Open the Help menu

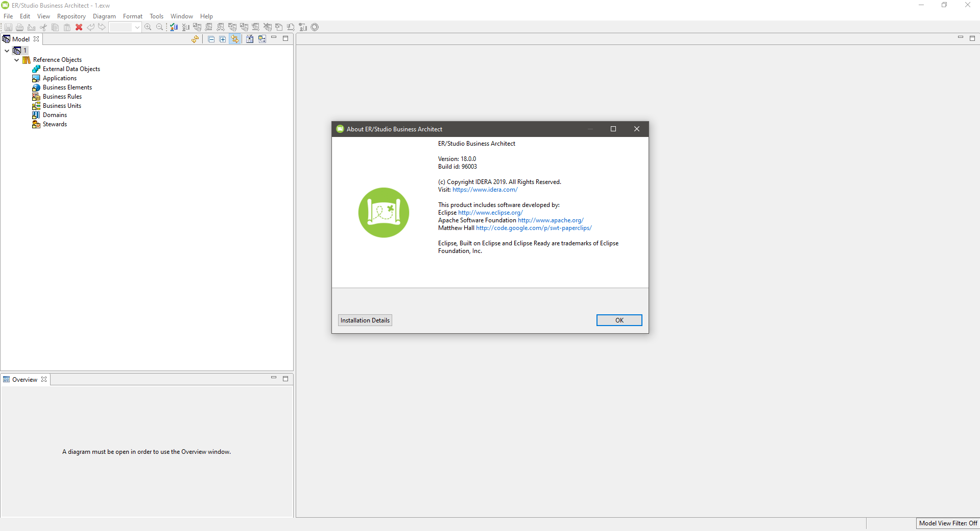pos(206,16)
